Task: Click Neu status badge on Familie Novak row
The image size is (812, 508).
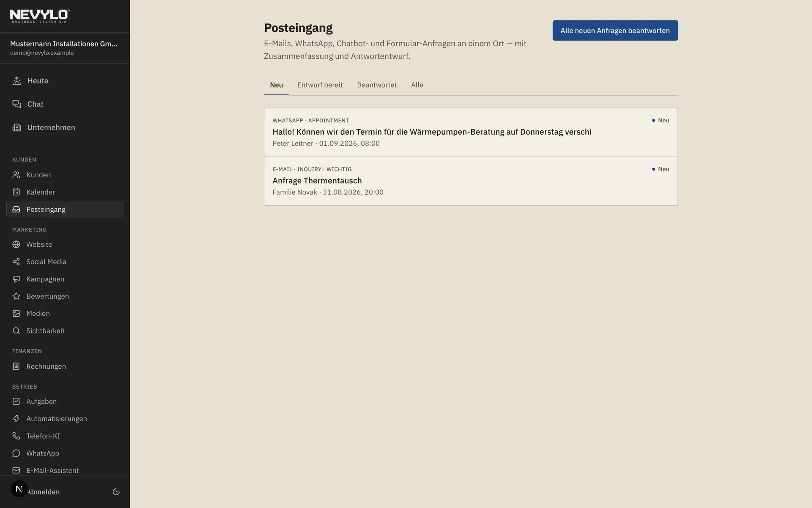Action: [x=660, y=169]
